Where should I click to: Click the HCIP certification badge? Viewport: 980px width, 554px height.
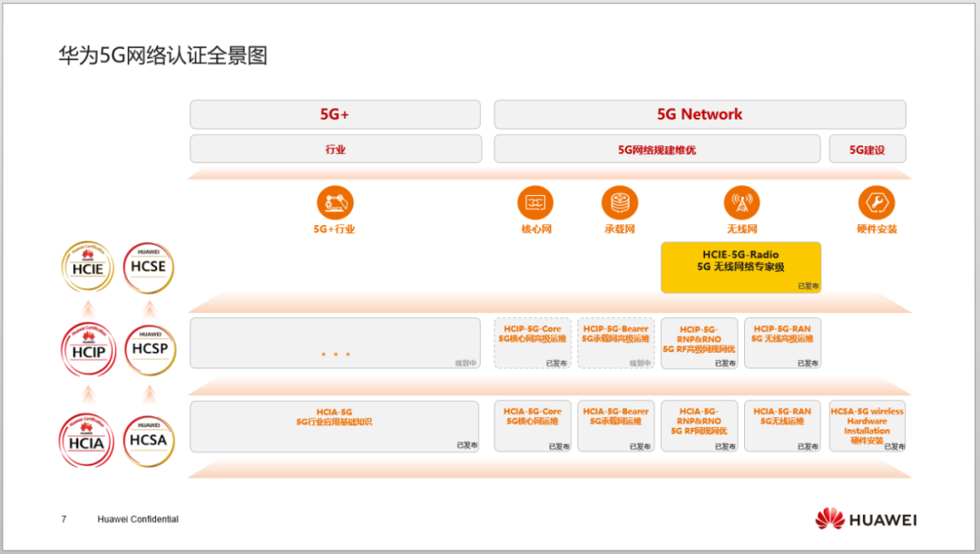click(x=88, y=350)
